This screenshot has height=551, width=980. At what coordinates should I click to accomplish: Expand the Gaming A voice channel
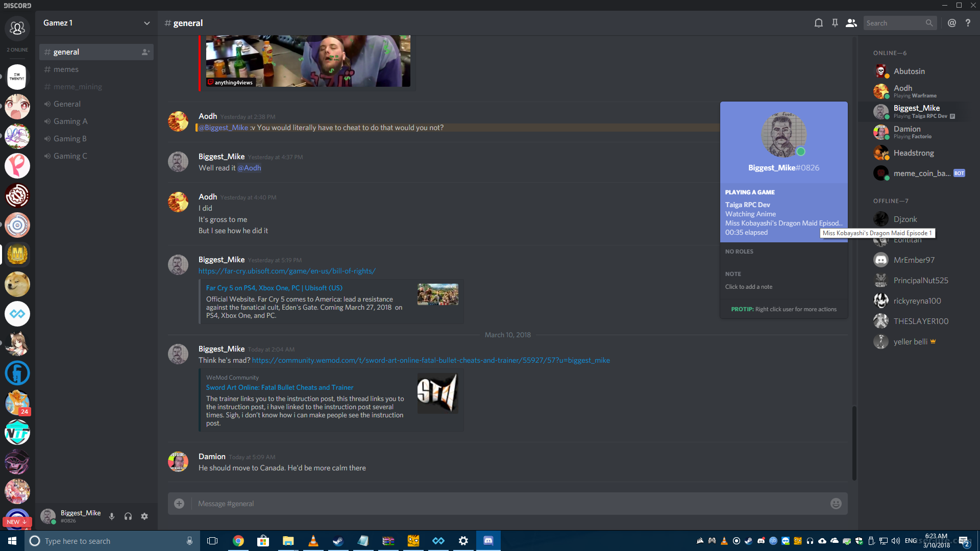point(70,121)
